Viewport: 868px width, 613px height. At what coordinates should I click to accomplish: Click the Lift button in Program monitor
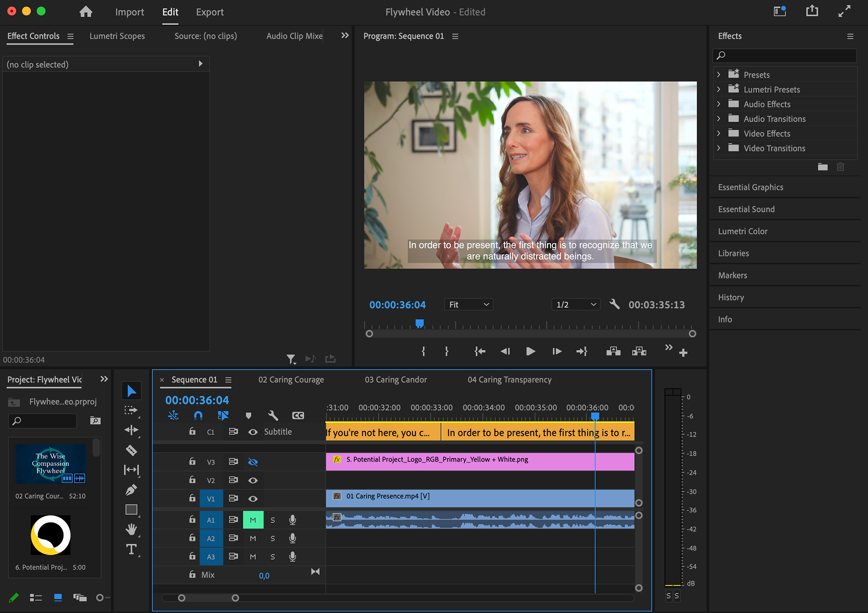click(613, 351)
